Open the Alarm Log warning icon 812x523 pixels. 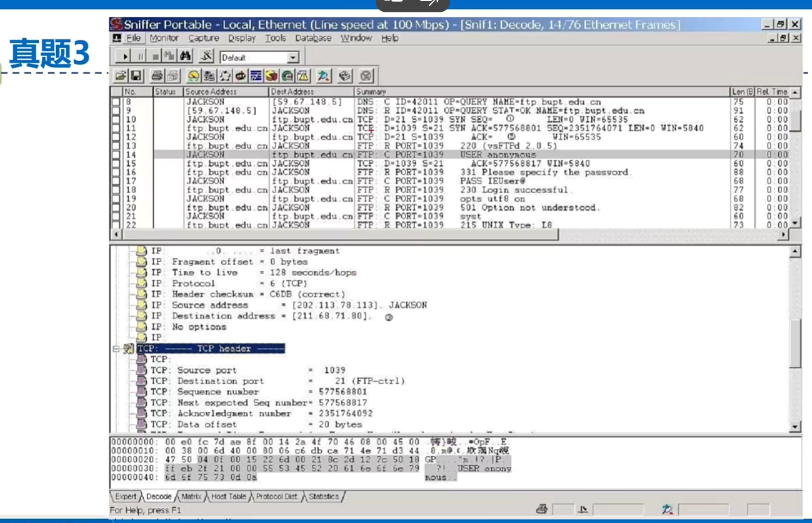(303, 76)
